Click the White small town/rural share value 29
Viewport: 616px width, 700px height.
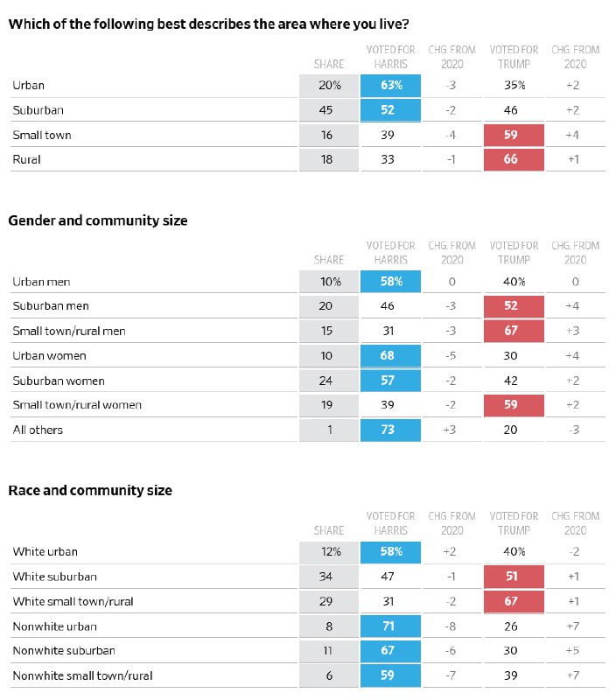325,601
